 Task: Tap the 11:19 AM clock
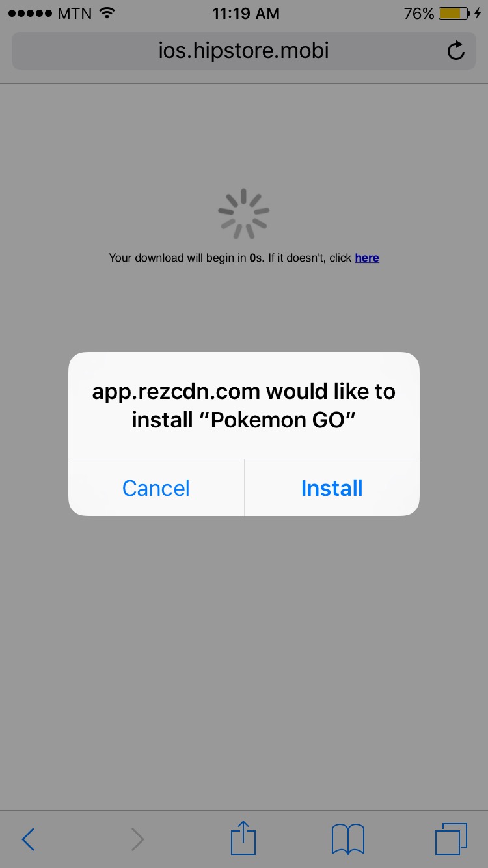[x=246, y=13]
